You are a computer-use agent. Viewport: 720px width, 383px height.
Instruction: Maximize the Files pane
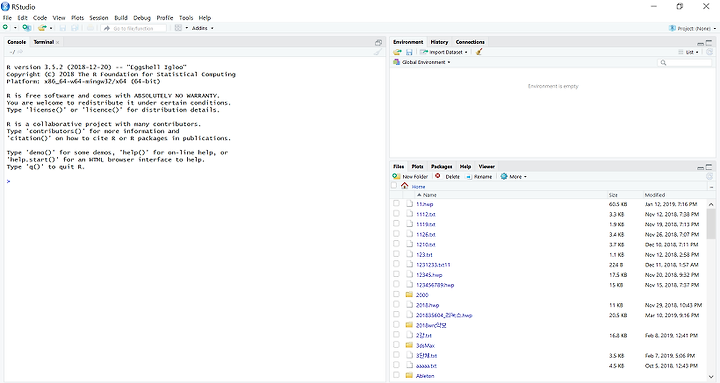pyautogui.click(x=709, y=167)
